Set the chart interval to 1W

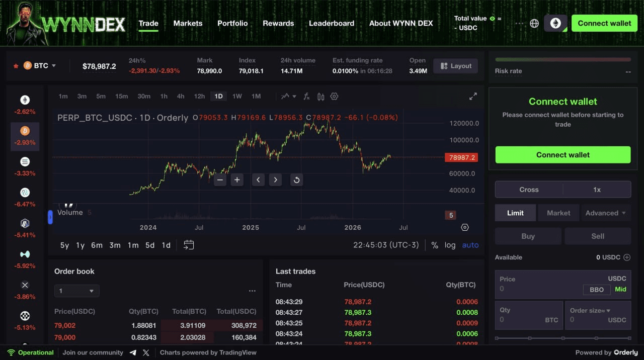[237, 96]
